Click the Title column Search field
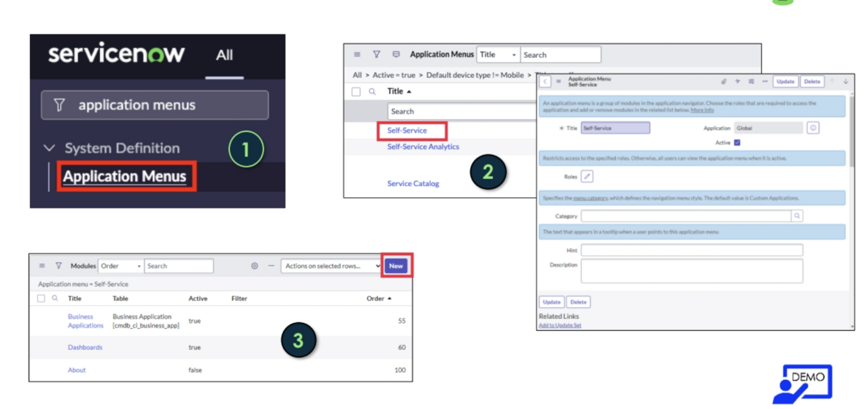Viewport: 868px width, 409px height. click(463, 111)
